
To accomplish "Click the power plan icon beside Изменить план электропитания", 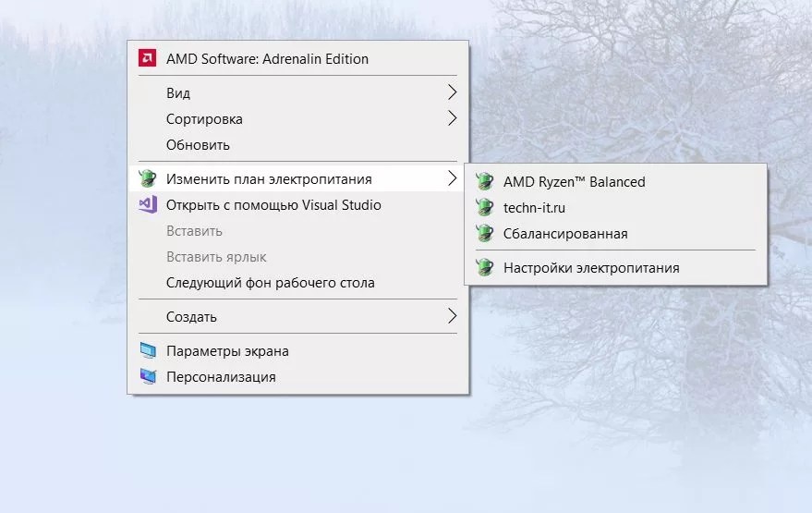I will pos(148,178).
